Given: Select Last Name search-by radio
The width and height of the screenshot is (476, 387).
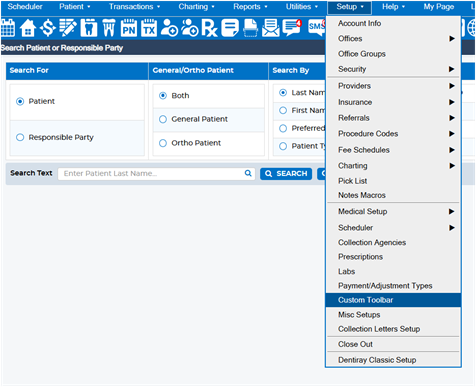Looking at the screenshot, I should point(283,93).
